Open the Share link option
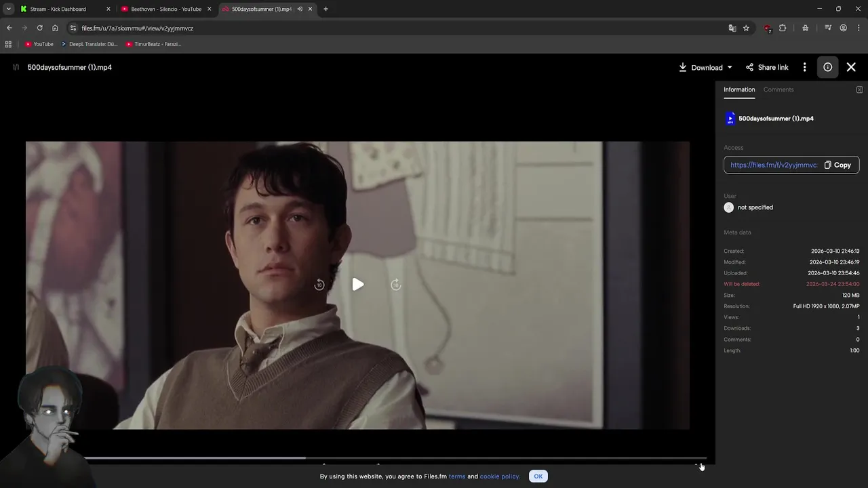This screenshot has height=488, width=868. pos(767,67)
